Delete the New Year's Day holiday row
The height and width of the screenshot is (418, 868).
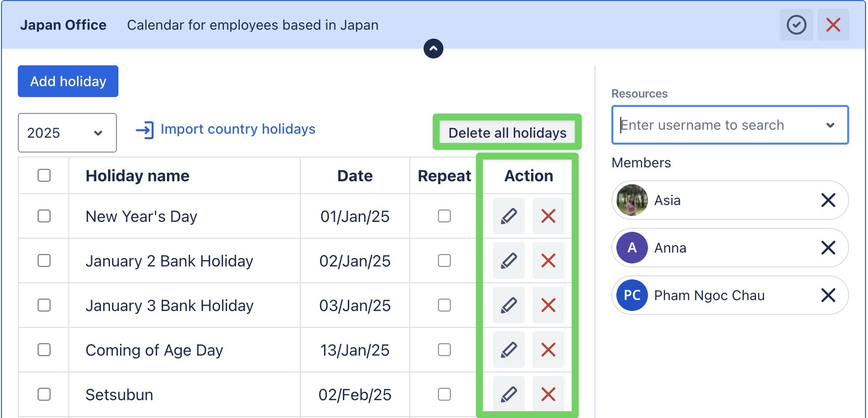548,216
